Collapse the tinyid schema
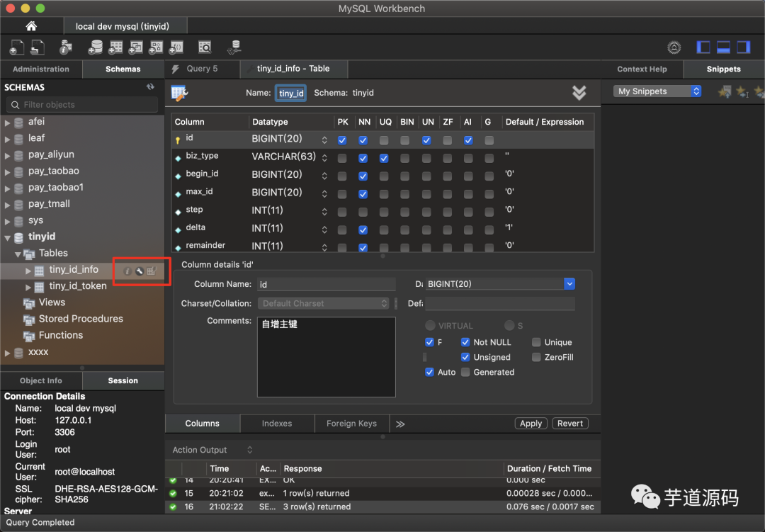765x532 pixels. point(7,238)
